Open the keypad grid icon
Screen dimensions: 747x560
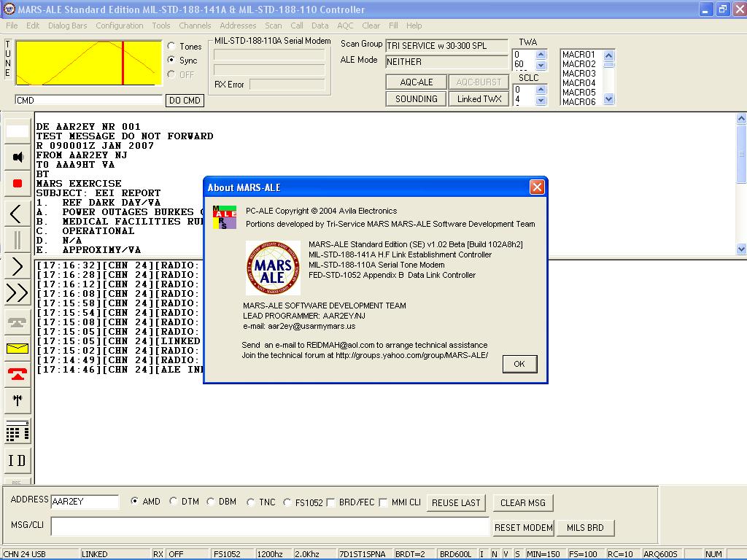(16, 432)
